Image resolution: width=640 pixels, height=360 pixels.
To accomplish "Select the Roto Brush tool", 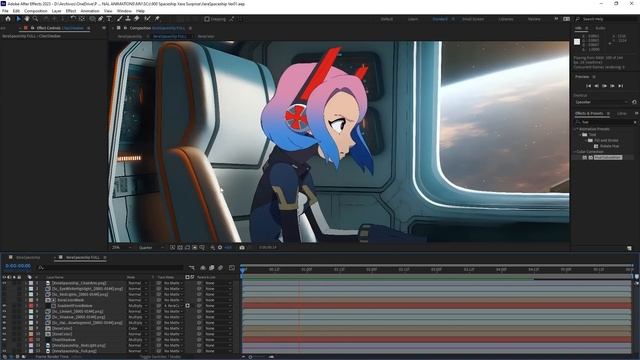I will tap(147, 19).
